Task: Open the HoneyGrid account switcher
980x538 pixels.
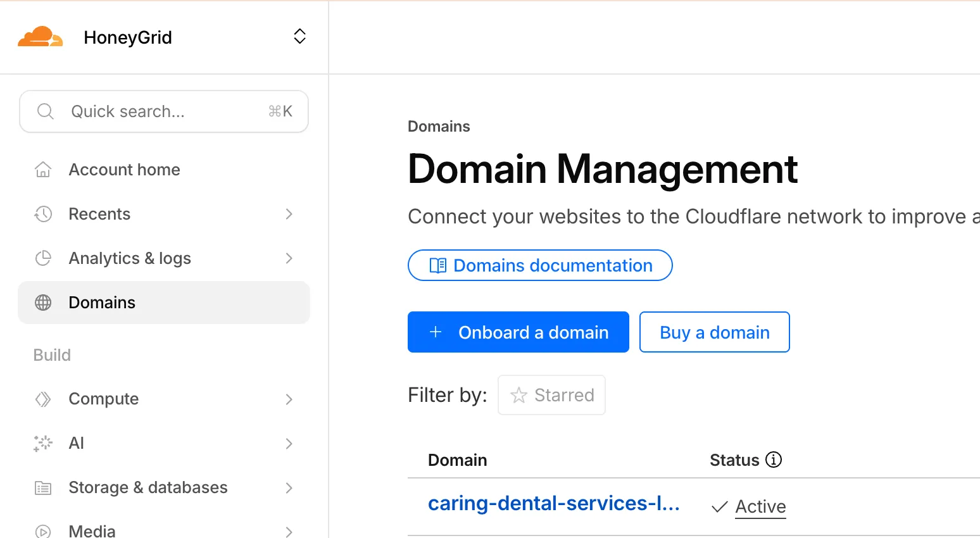Action: click(x=299, y=36)
